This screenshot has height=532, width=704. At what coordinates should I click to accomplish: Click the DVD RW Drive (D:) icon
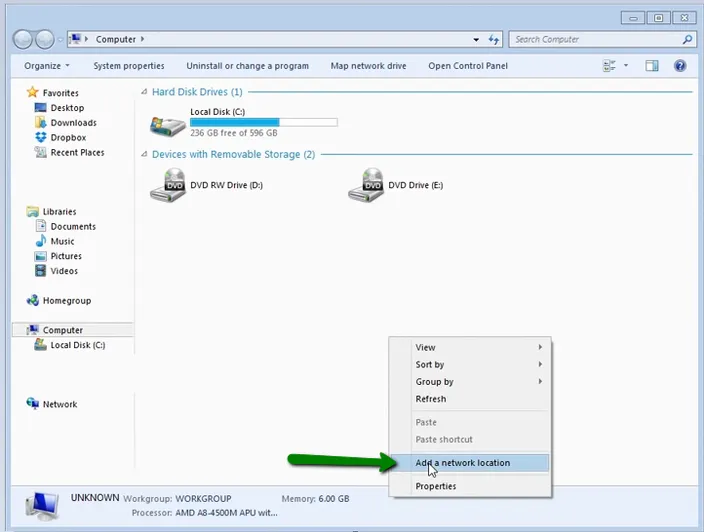tap(167, 185)
